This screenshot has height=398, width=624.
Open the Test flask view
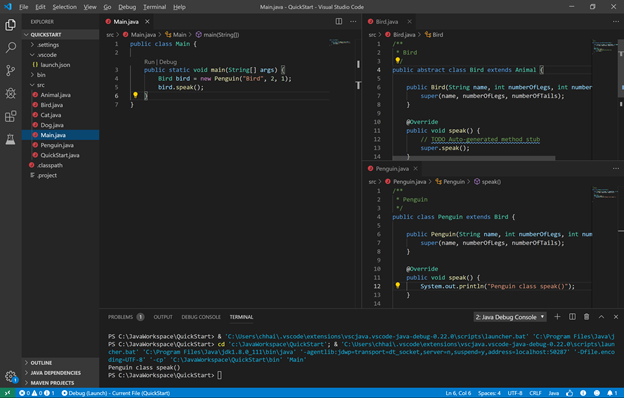(x=10, y=139)
